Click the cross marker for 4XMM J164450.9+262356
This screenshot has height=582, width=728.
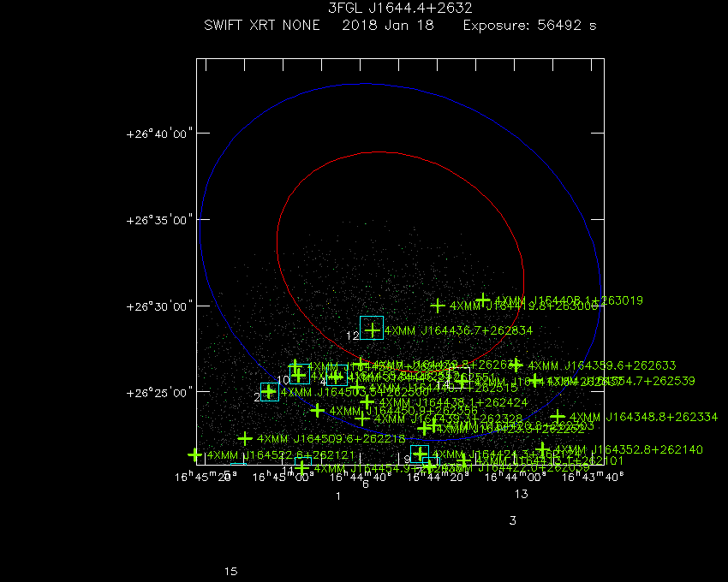pyautogui.click(x=318, y=410)
